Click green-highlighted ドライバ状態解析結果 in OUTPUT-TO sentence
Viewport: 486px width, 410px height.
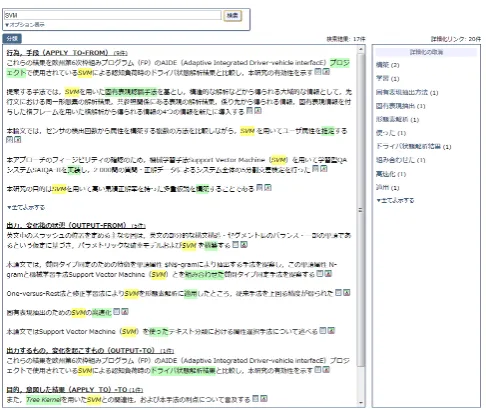[183, 370]
